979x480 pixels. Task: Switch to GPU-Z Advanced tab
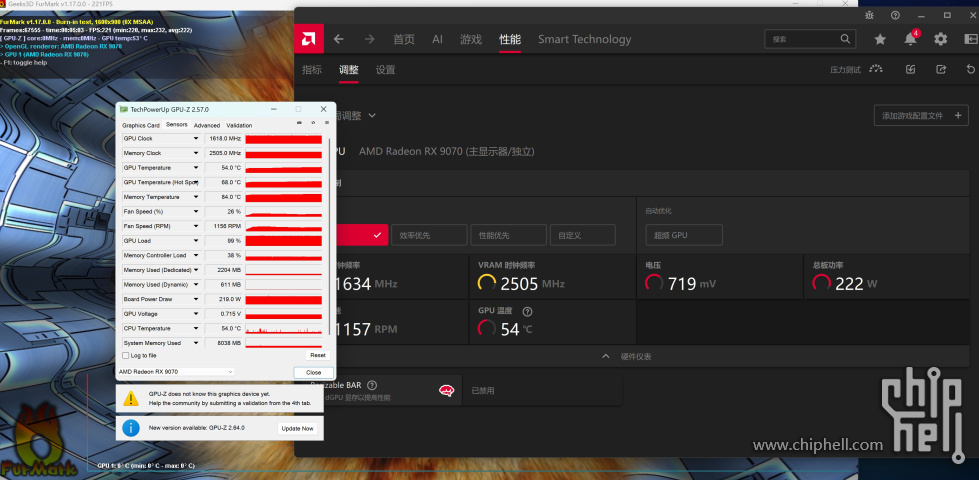[x=207, y=125]
